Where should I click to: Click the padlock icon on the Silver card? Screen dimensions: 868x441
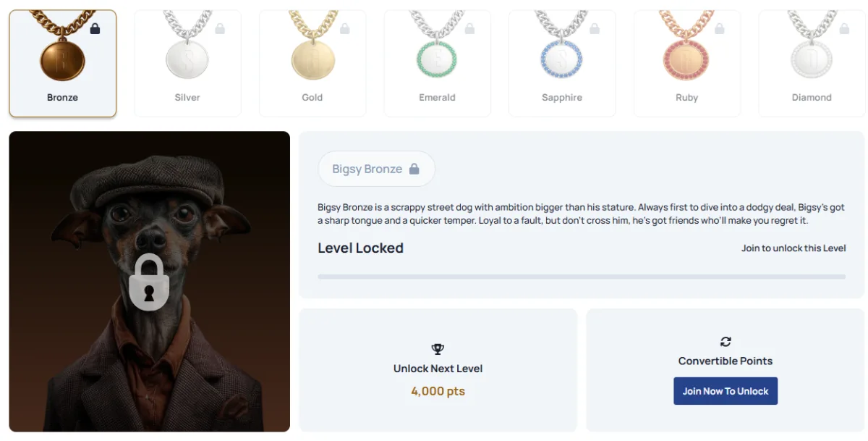pyautogui.click(x=219, y=28)
